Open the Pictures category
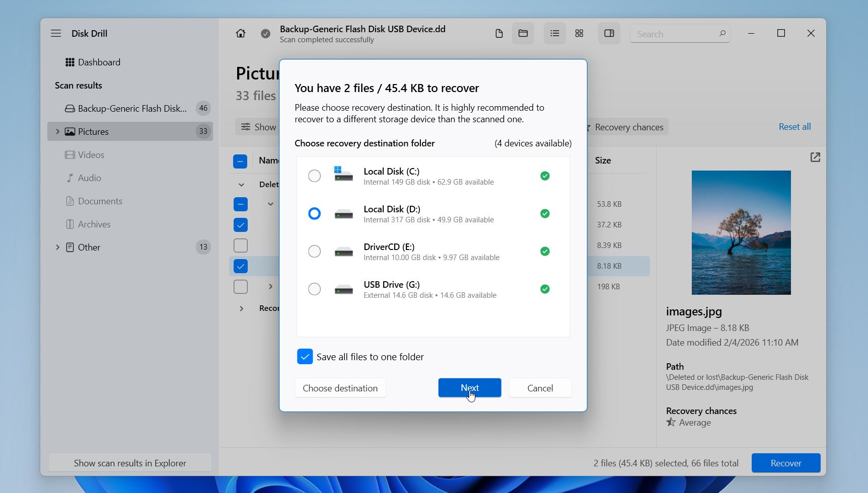The height and width of the screenshot is (493, 868). pyautogui.click(x=130, y=131)
